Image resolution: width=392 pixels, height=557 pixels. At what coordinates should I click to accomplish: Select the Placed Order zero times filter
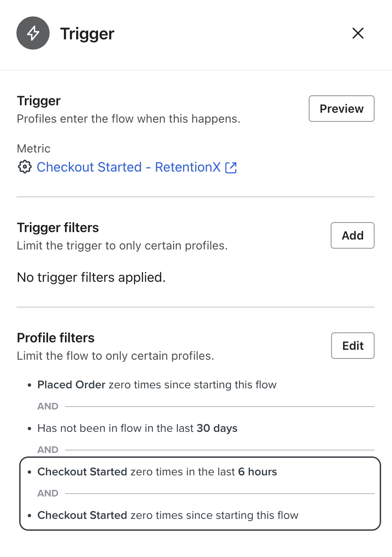pos(157,385)
